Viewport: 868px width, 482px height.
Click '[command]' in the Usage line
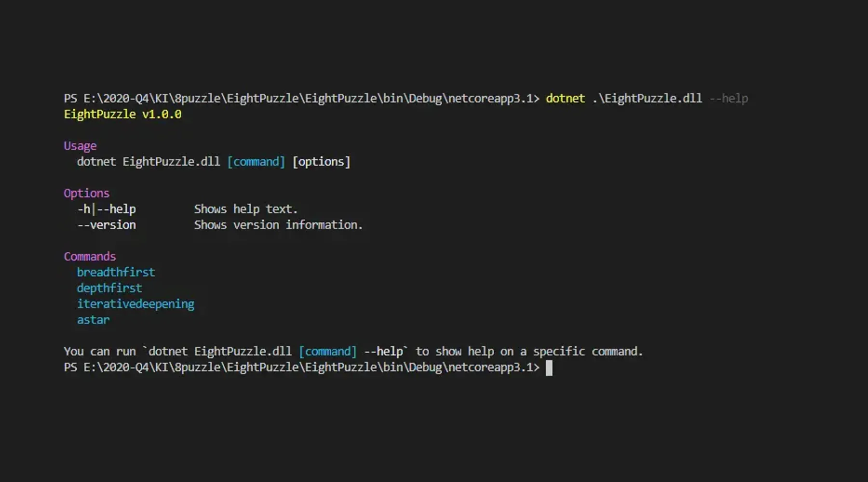tap(256, 162)
